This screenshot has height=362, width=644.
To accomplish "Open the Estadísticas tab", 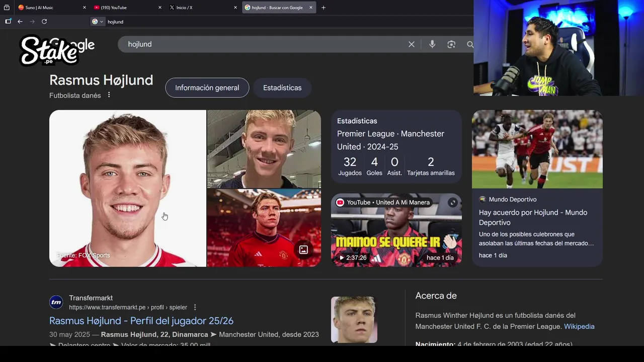I will [282, 87].
